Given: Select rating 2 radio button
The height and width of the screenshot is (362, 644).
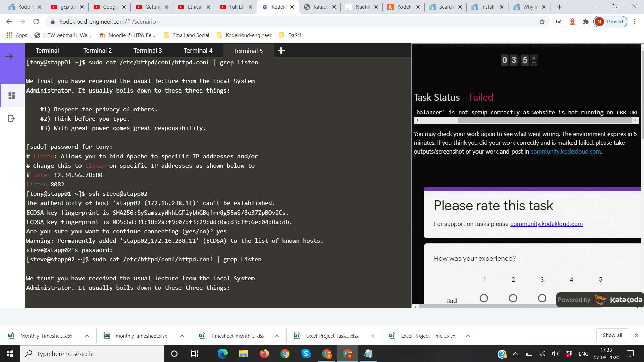Looking at the screenshot, I should pyautogui.click(x=513, y=298).
